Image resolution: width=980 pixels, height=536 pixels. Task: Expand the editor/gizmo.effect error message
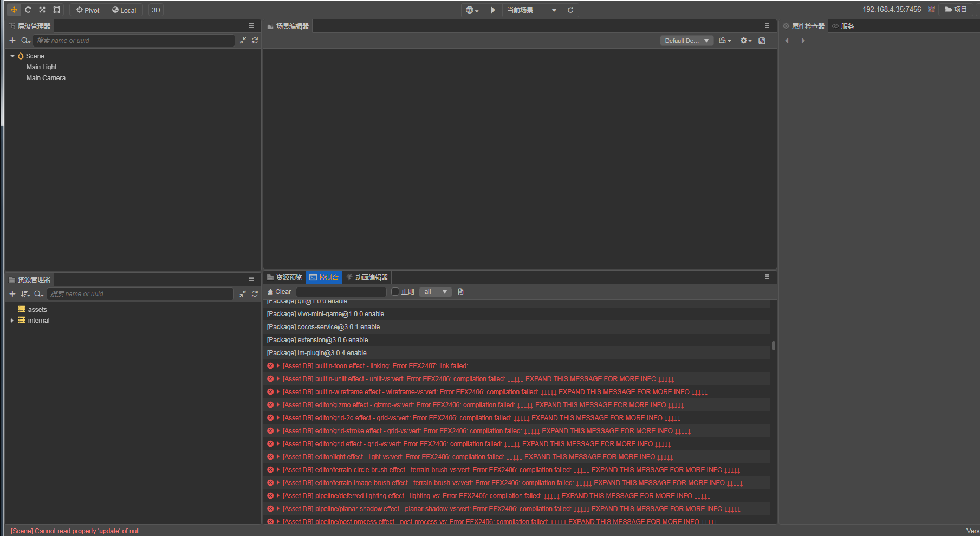[278, 405]
